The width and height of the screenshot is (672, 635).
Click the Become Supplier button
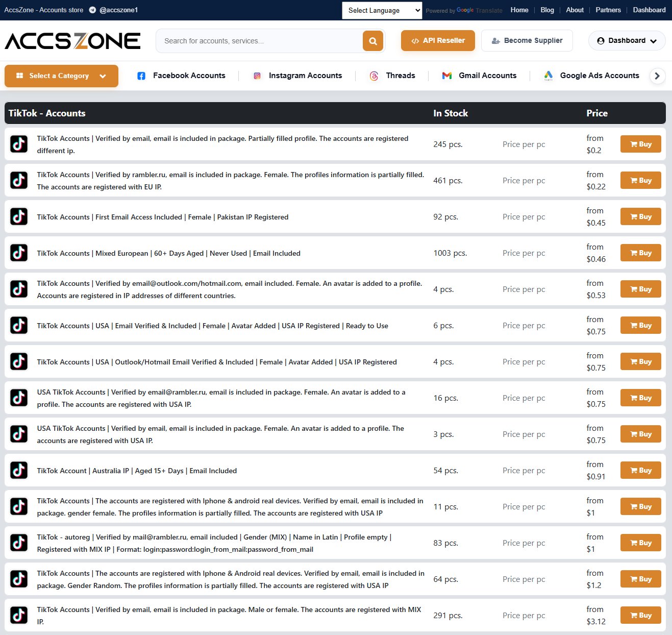tap(527, 41)
